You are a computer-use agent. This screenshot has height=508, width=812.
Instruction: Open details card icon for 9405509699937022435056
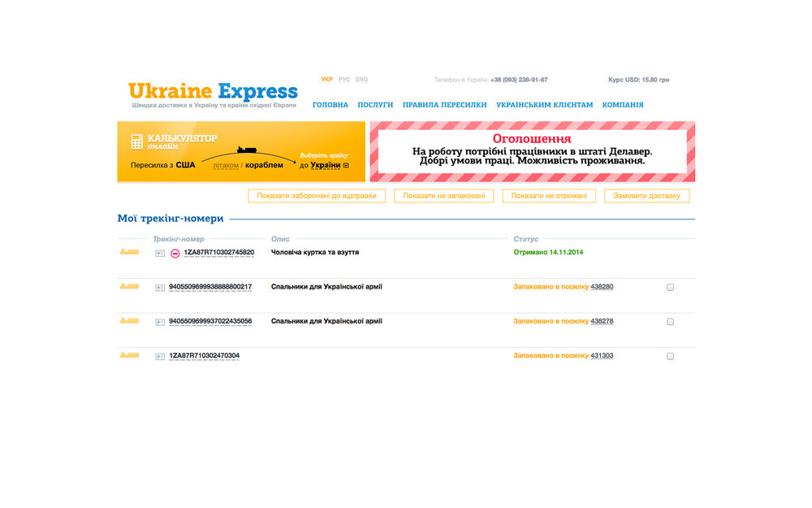[x=160, y=322]
